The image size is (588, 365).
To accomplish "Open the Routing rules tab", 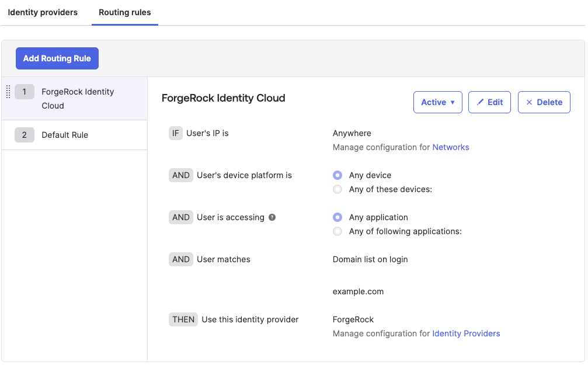I will point(124,12).
